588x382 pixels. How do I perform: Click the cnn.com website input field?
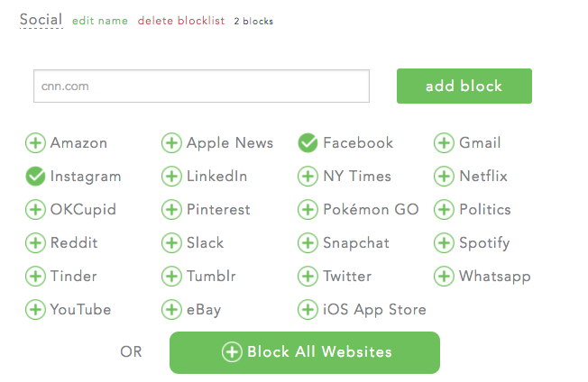(x=201, y=86)
